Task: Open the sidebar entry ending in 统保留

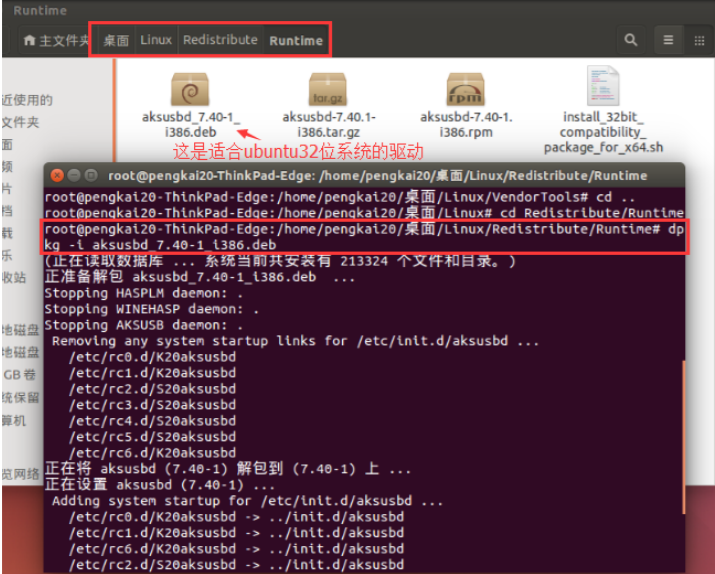Action: (x=21, y=398)
